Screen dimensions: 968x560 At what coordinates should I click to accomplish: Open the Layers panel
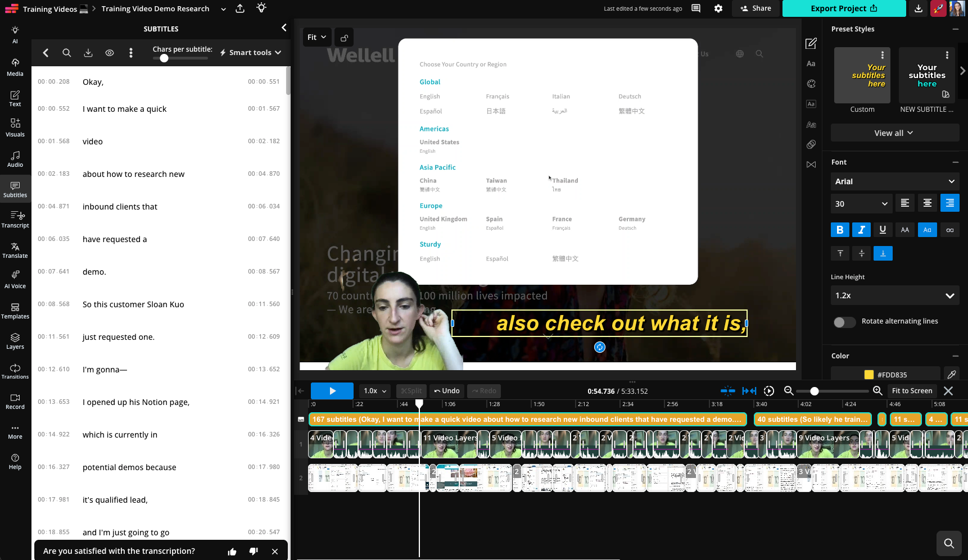pyautogui.click(x=15, y=341)
